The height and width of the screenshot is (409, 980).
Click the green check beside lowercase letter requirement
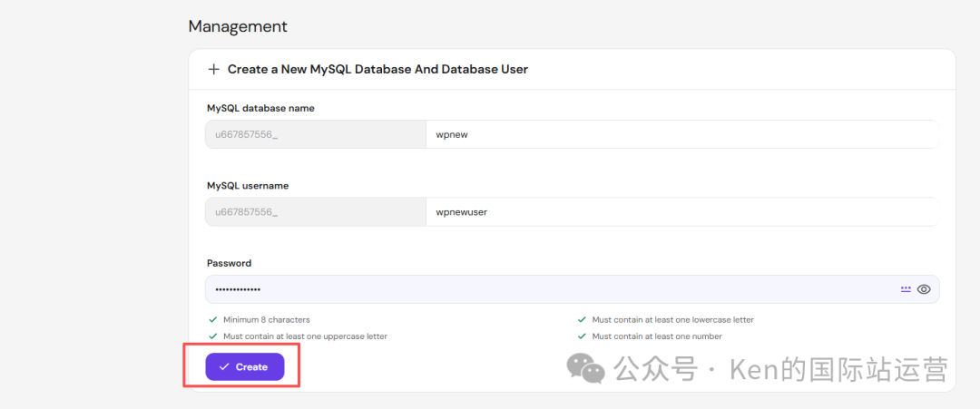(583, 320)
